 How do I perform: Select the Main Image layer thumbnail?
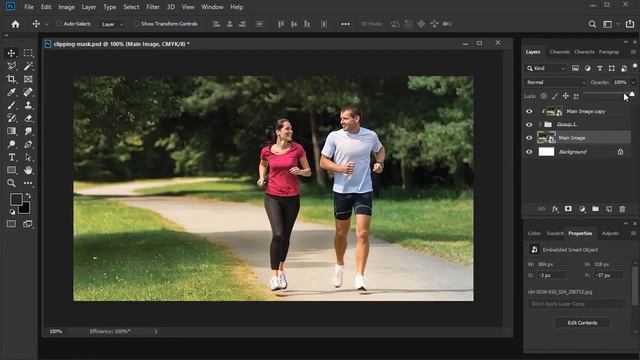(547, 138)
